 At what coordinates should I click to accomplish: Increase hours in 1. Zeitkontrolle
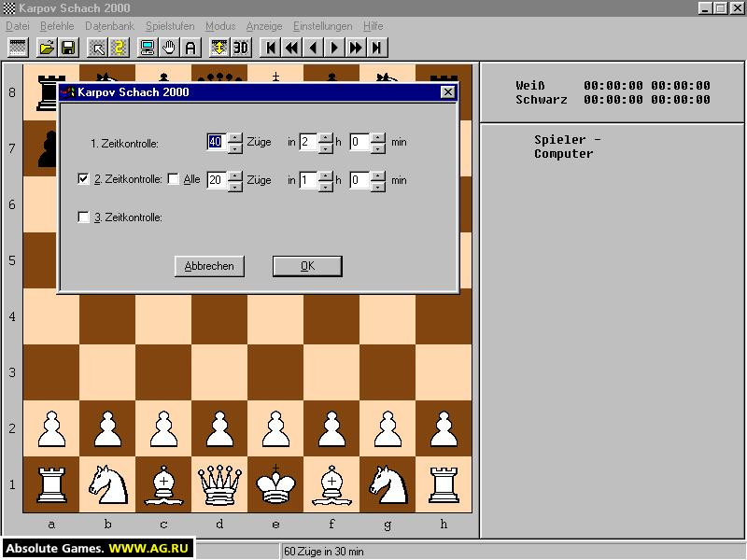coord(326,137)
